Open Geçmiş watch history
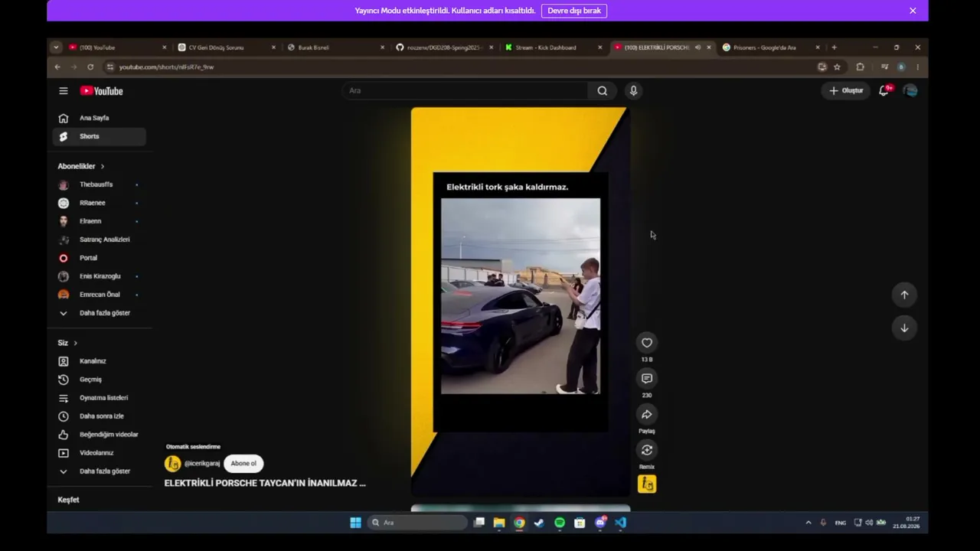This screenshot has height=551, width=980. pyautogui.click(x=100, y=380)
